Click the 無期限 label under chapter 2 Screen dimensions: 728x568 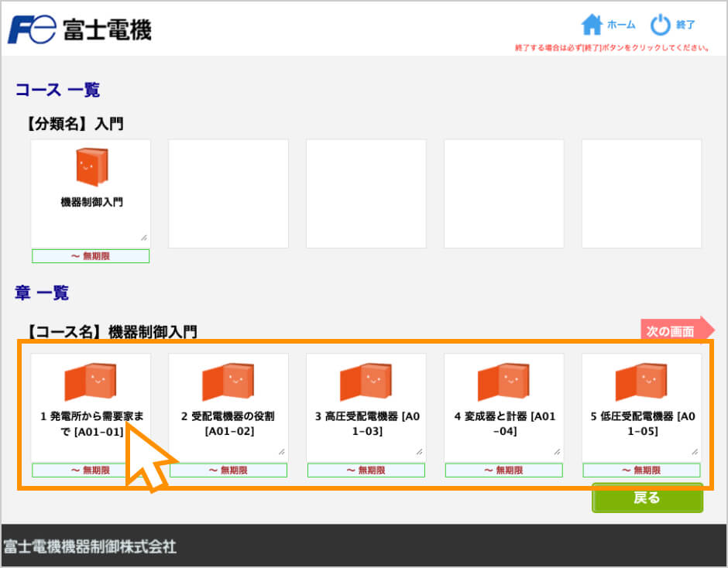pos(228,470)
